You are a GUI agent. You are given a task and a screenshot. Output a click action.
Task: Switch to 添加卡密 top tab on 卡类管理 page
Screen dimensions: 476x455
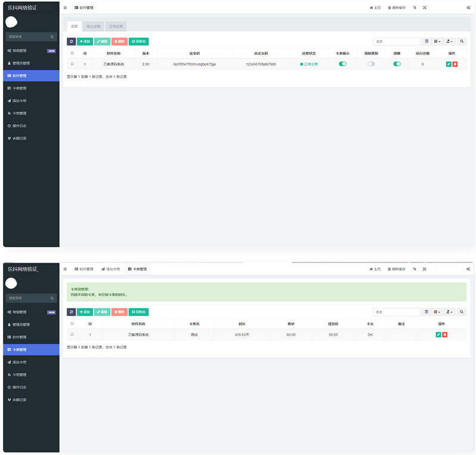point(110,269)
